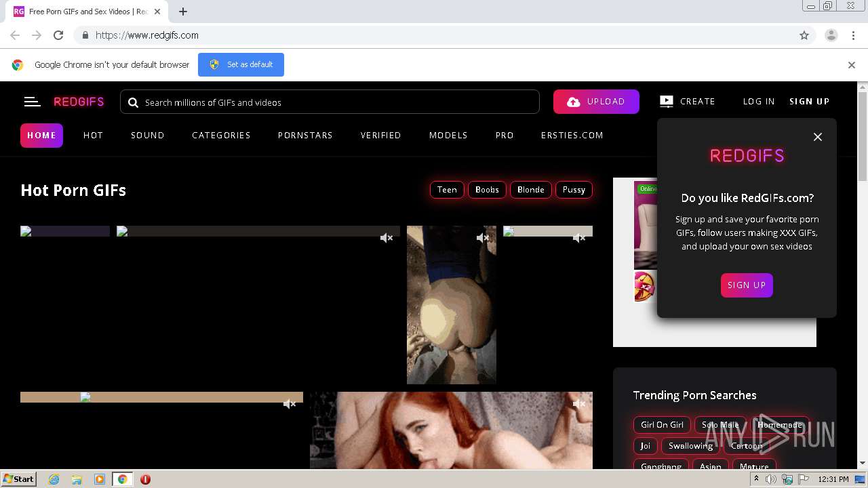The height and width of the screenshot is (488, 868).
Task: Click SIGN UP in the header
Action: click(x=810, y=102)
